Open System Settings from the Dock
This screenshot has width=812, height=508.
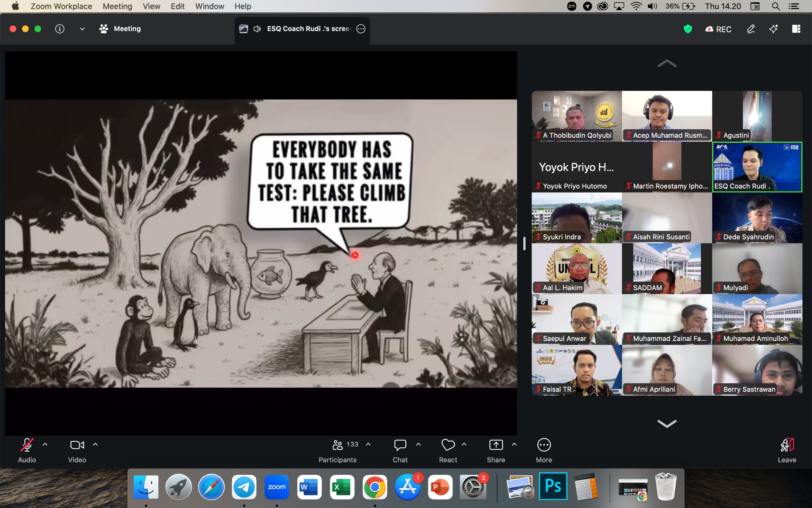click(473, 487)
